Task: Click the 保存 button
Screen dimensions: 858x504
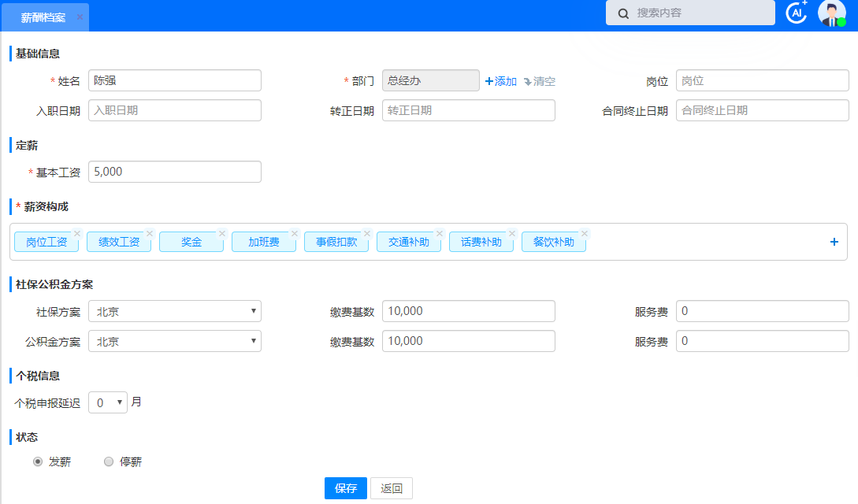Action: (345, 488)
